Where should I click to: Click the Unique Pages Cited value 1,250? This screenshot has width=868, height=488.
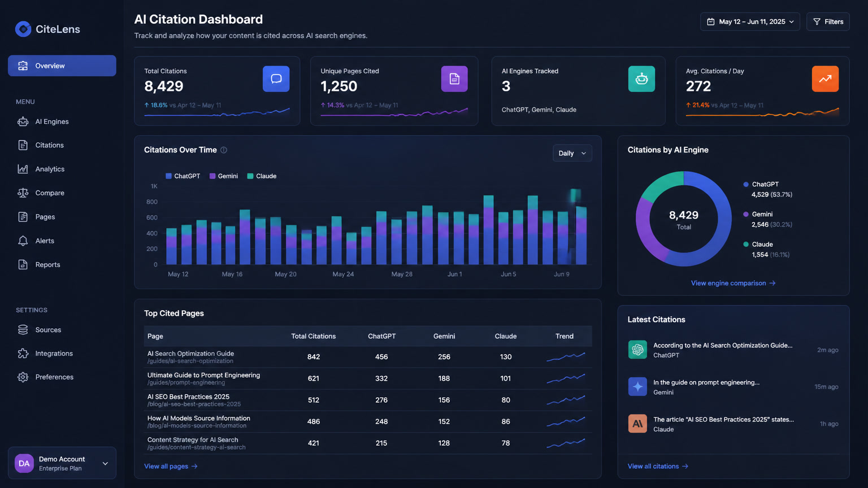pos(339,86)
